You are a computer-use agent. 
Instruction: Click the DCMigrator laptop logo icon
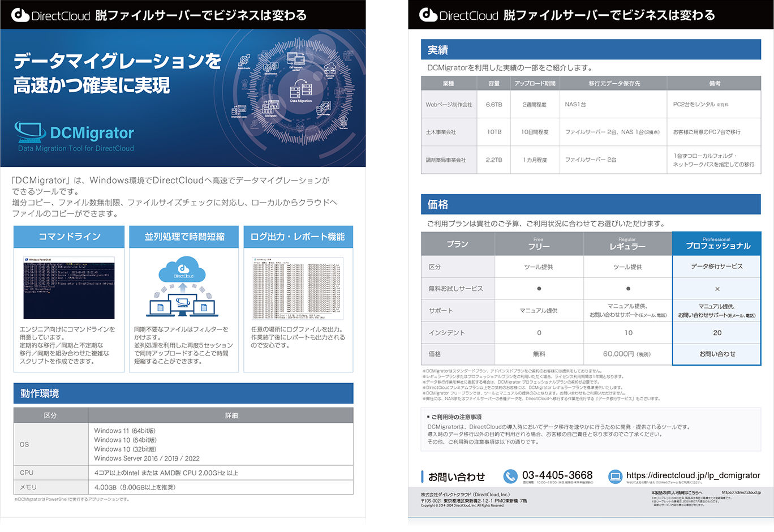point(30,132)
